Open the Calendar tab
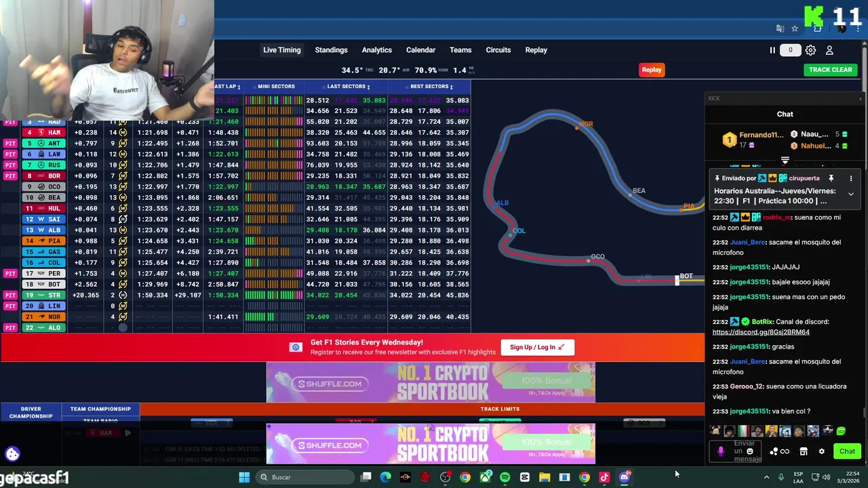Screen dimensions: 868x488 (420, 50)
